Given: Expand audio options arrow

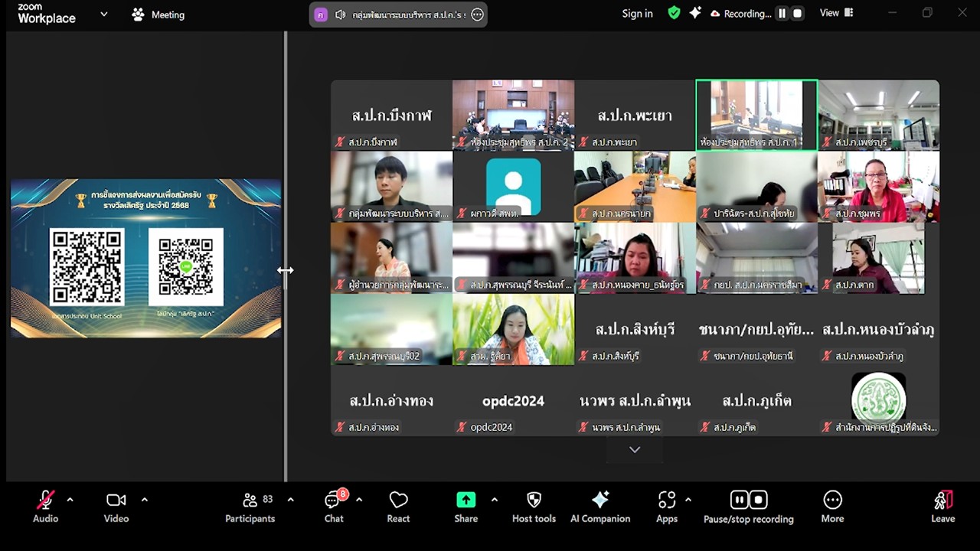Looking at the screenshot, I should [x=70, y=500].
